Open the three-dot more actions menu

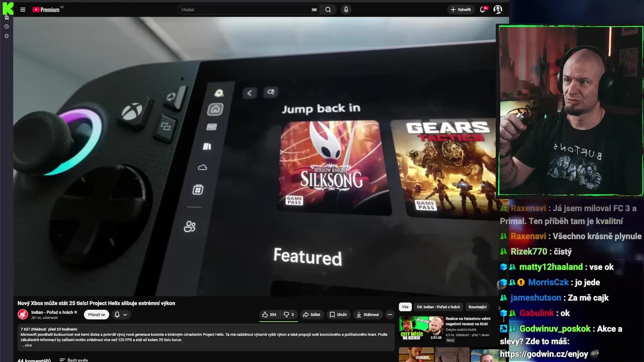click(x=390, y=315)
